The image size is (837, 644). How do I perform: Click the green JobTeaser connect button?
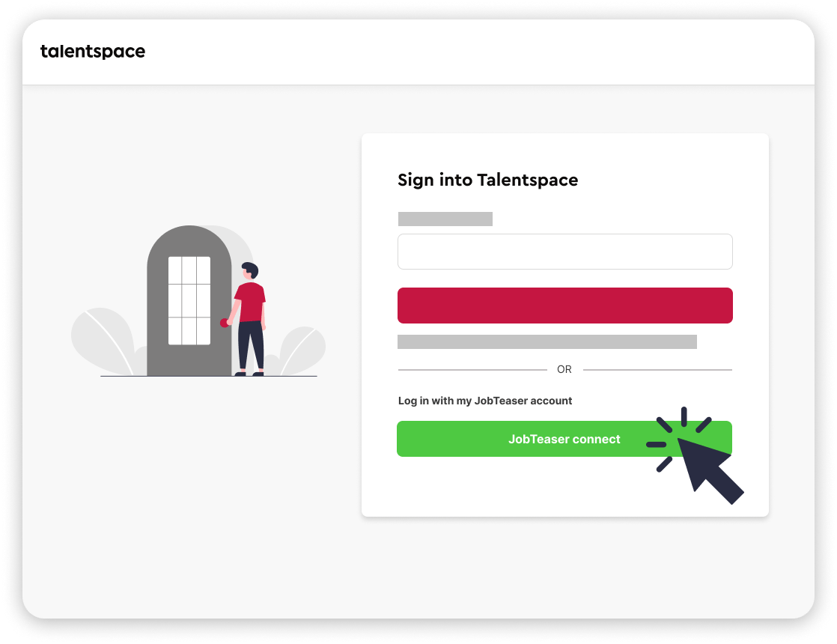[564, 439]
